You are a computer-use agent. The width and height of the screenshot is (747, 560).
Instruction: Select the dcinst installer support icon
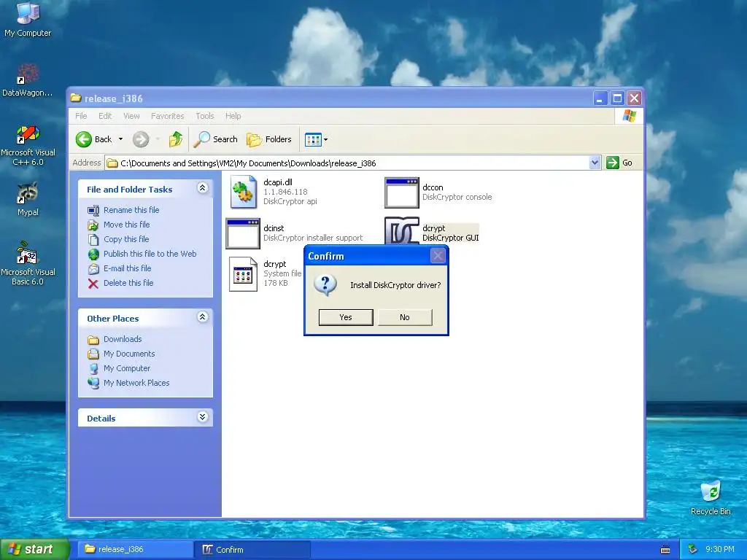[243, 233]
